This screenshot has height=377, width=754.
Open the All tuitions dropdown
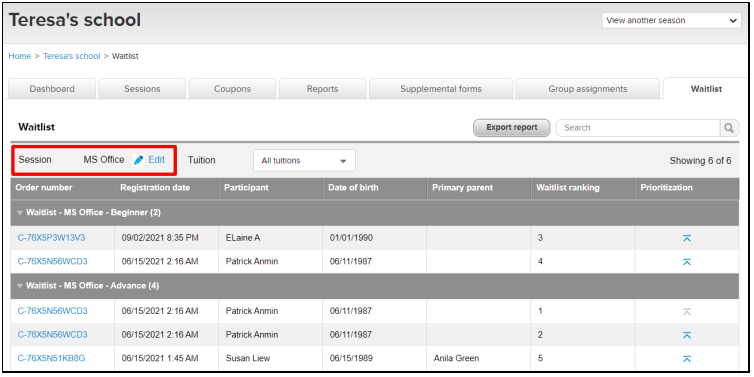304,161
